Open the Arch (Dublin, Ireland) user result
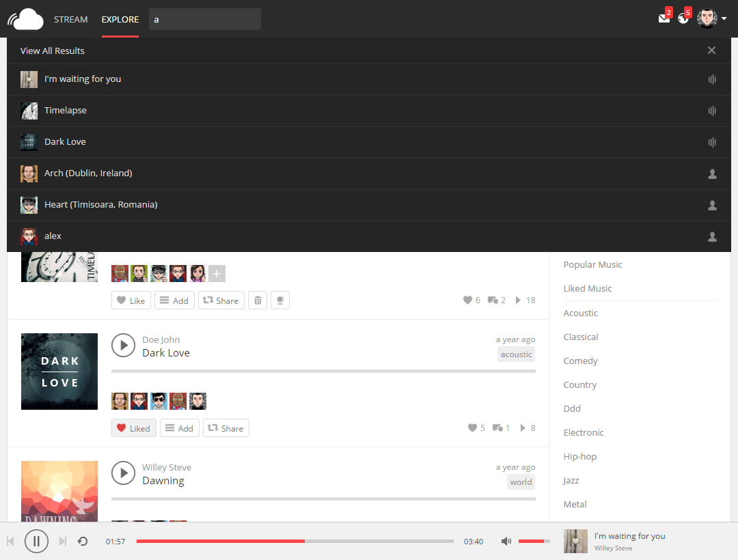Viewport: 738px width, 560px height. pyautogui.click(x=369, y=173)
